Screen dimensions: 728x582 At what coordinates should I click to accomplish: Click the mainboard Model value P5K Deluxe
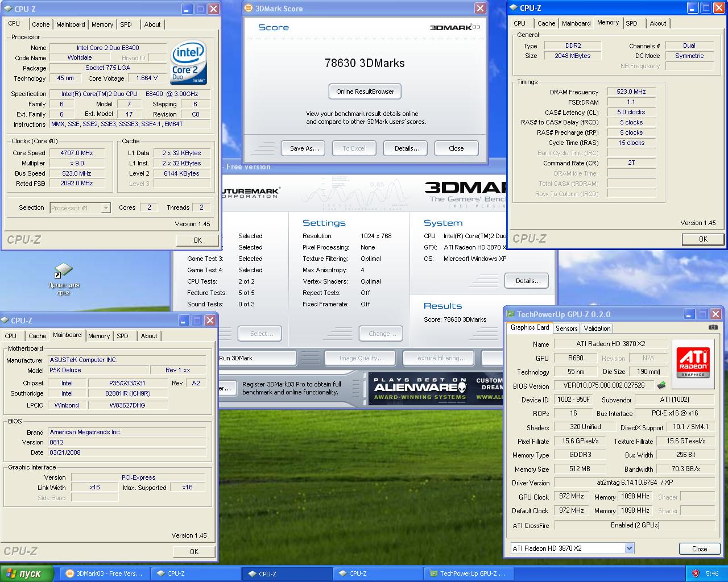click(99, 370)
